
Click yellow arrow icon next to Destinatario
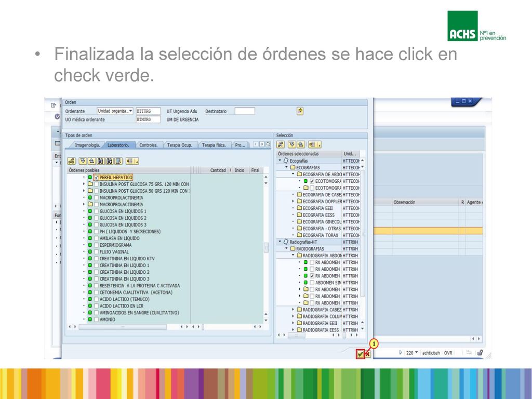tap(300, 111)
